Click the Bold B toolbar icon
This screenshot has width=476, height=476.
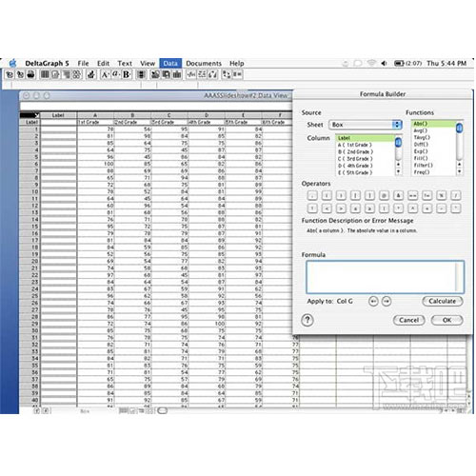[x=127, y=74]
